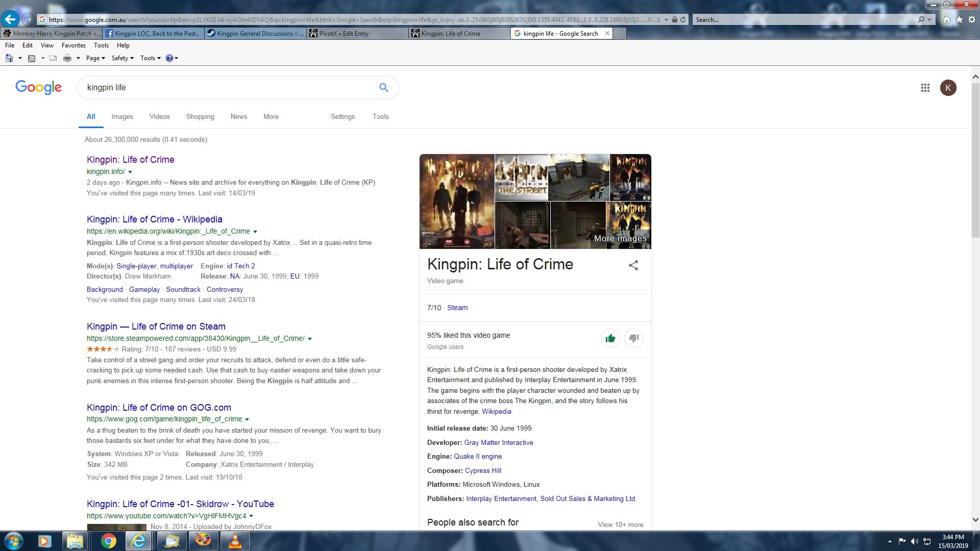
Task: Click the Google search magnifier button
Action: (x=384, y=87)
